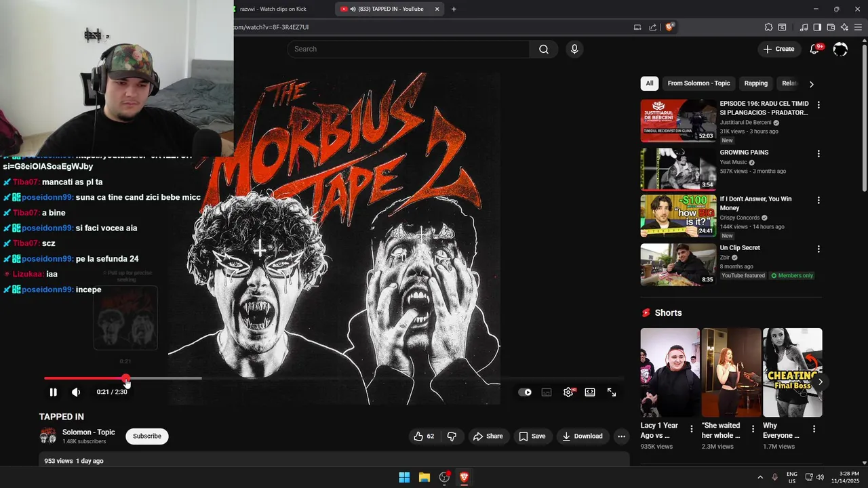Screen dimensions: 868x488
Task: Pause the video with the player pause button
Action: click(53, 392)
